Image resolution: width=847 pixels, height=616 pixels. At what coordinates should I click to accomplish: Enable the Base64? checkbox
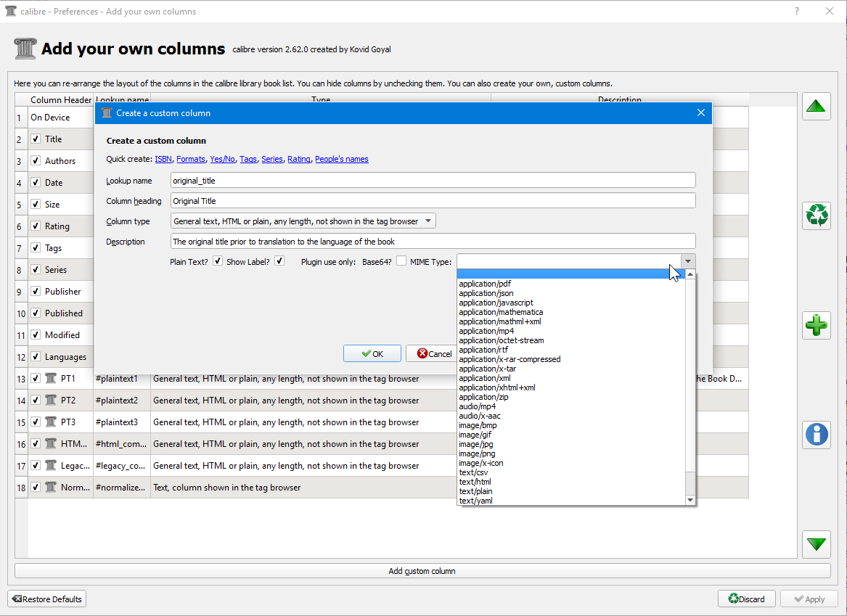tap(401, 261)
